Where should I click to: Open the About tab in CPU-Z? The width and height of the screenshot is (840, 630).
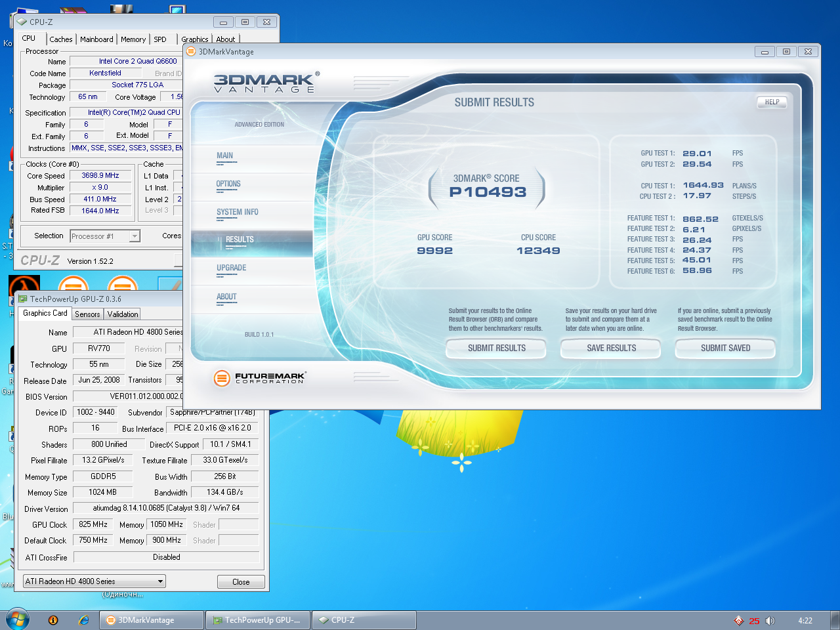click(x=226, y=39)
